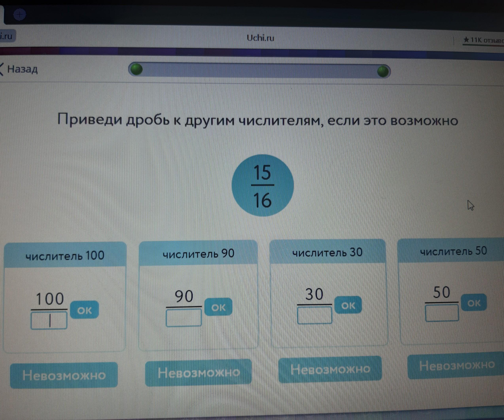Mark числитель 30 as Невозможно

[330, 369]
